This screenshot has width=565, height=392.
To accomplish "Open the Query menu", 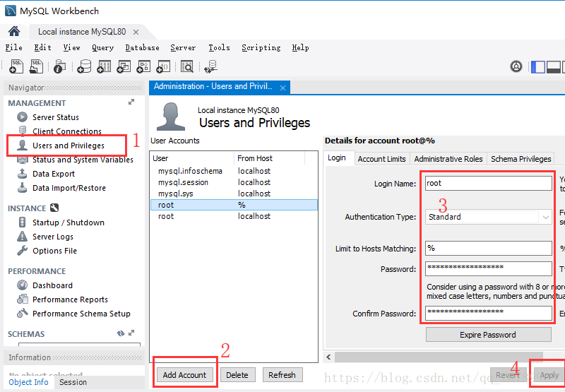I will pyautogui.click(x=102, y=47).
